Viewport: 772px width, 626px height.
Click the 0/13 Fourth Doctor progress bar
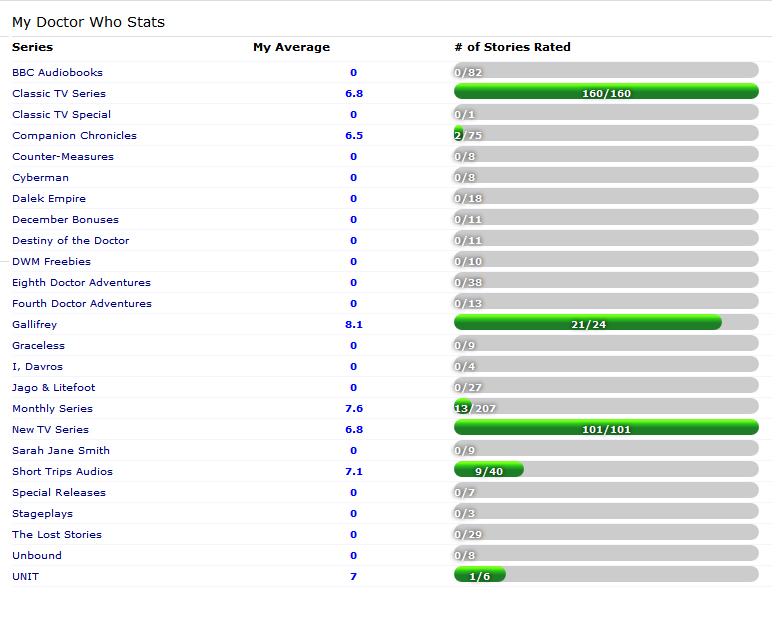point(606,302)
